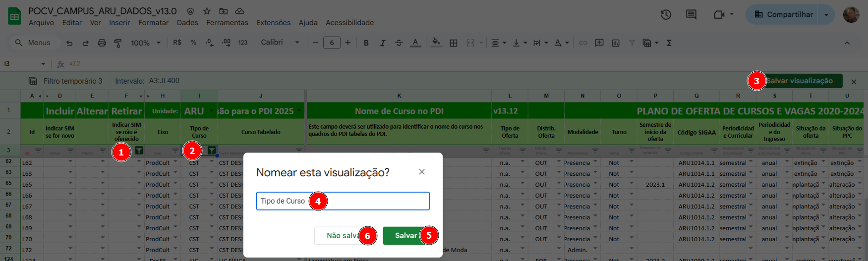Open the Google Sheets home icon
Screen dimensions: 868x261
point(14,16)
